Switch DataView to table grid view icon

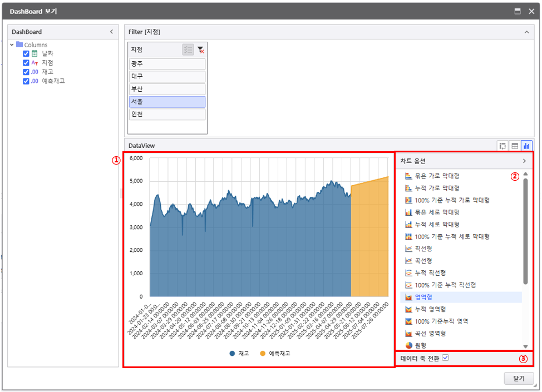tap(515, 146)
